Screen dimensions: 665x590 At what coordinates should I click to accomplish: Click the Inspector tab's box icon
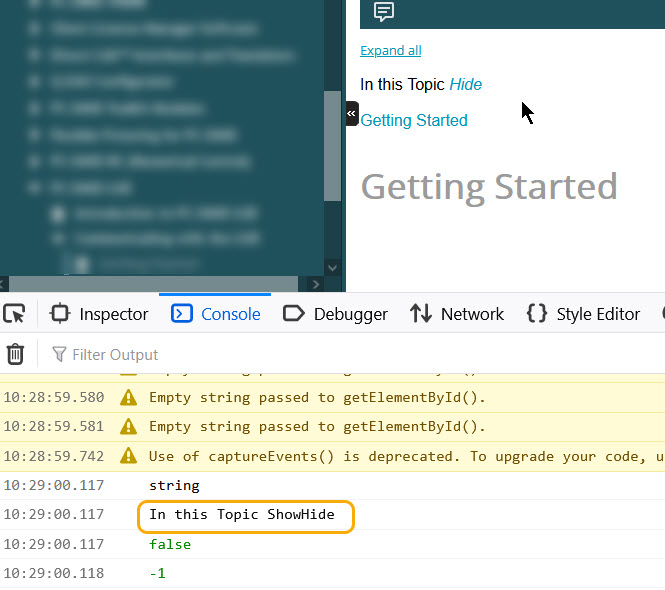pyautogui.click(x=60, y=314)
